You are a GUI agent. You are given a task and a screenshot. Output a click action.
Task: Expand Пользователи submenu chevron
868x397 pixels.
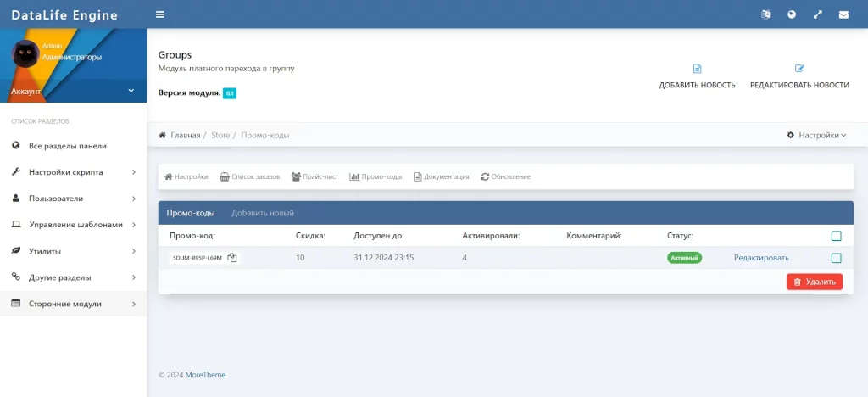[x=133, y=198]
